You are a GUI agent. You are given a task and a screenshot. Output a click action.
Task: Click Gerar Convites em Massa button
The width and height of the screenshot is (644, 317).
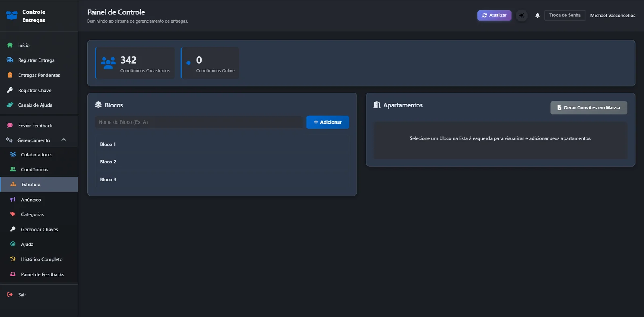[x=588, y=108]
